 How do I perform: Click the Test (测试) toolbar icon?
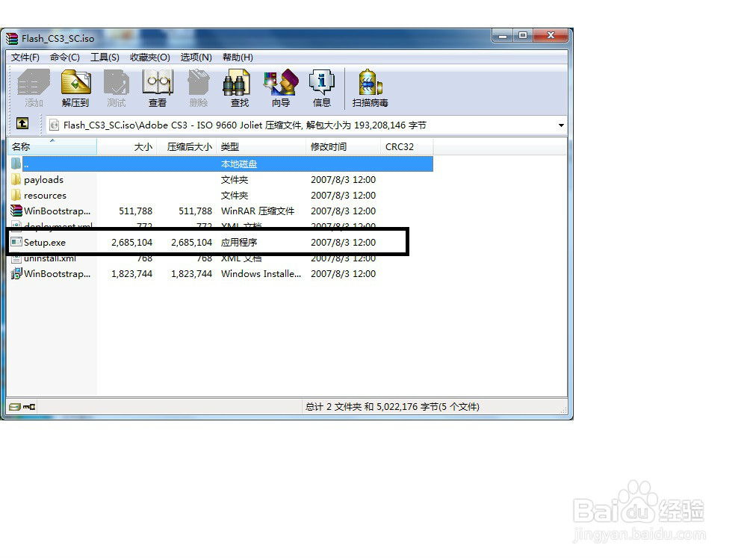click(117, 88)
